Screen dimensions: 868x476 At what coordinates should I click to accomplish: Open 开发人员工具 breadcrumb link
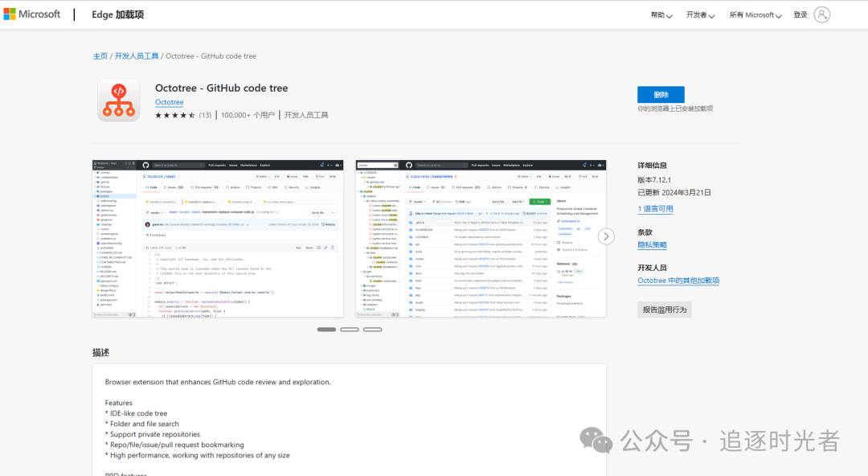tap(136, 56)
